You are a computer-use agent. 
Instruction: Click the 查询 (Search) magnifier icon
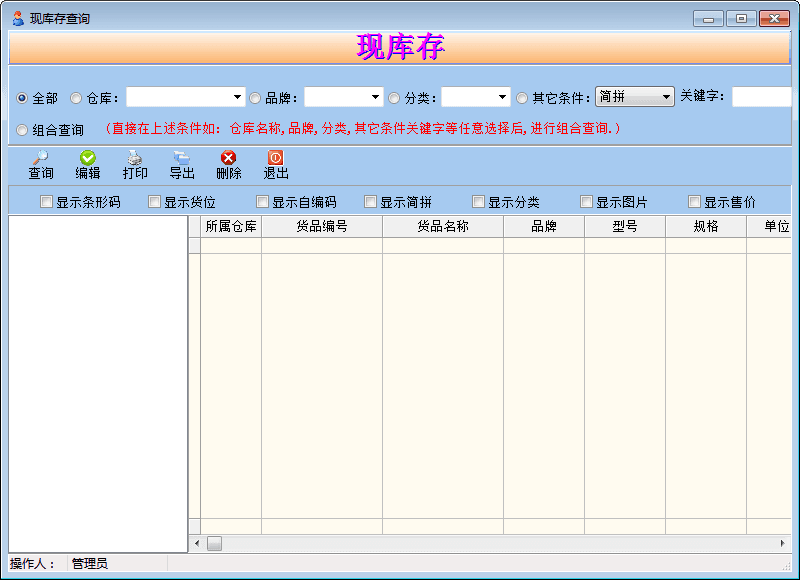tap(41, 157)
